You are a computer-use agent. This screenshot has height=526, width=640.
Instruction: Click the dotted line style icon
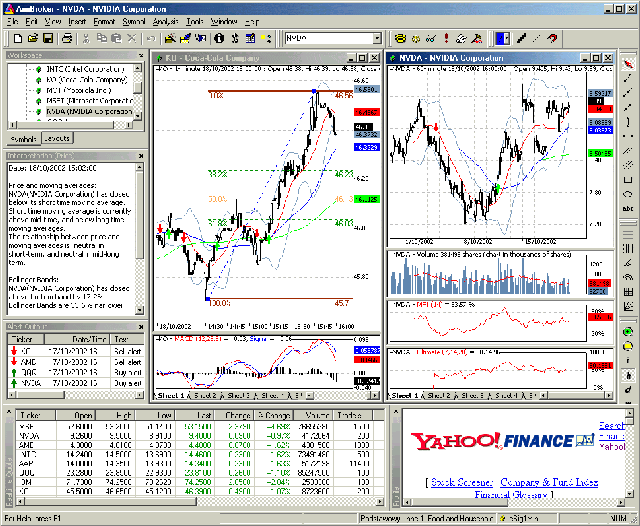point(536,38)
